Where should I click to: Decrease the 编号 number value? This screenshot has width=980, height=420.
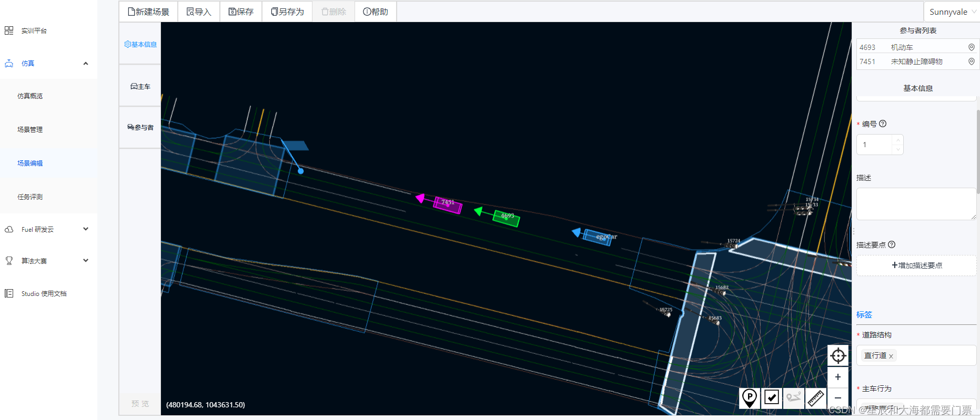(898, 149)
